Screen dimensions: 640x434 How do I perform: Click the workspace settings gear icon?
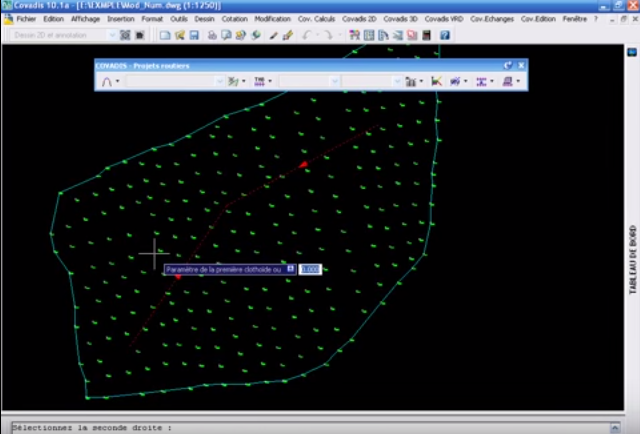click(125, 35)
